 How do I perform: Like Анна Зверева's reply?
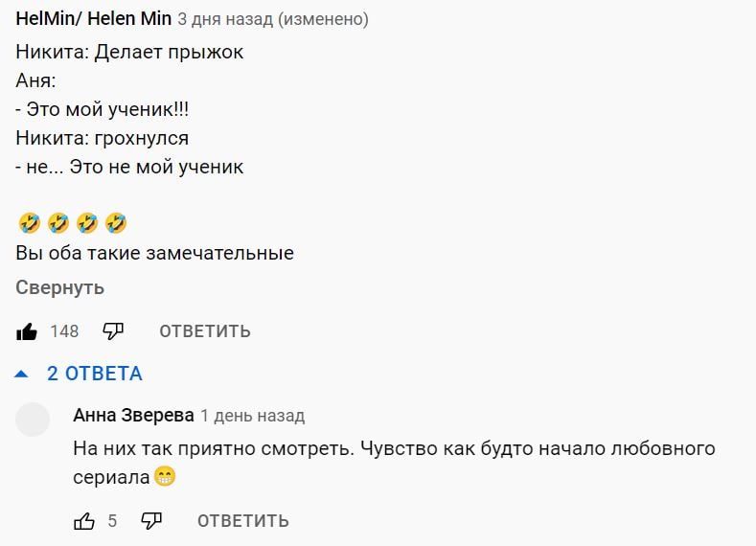(x=84, y=521)
